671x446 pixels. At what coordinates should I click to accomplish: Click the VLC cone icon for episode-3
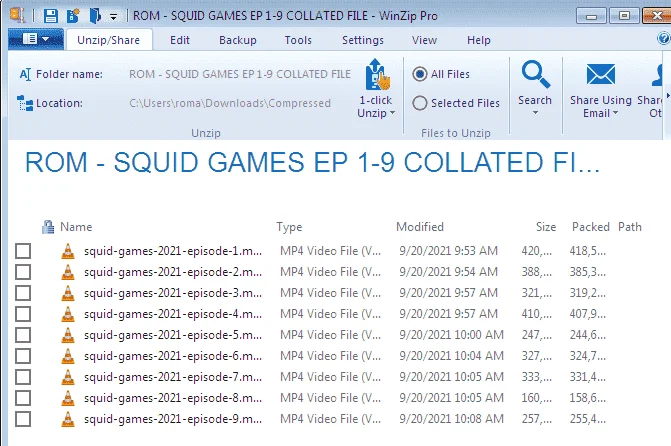click(68, 293)
